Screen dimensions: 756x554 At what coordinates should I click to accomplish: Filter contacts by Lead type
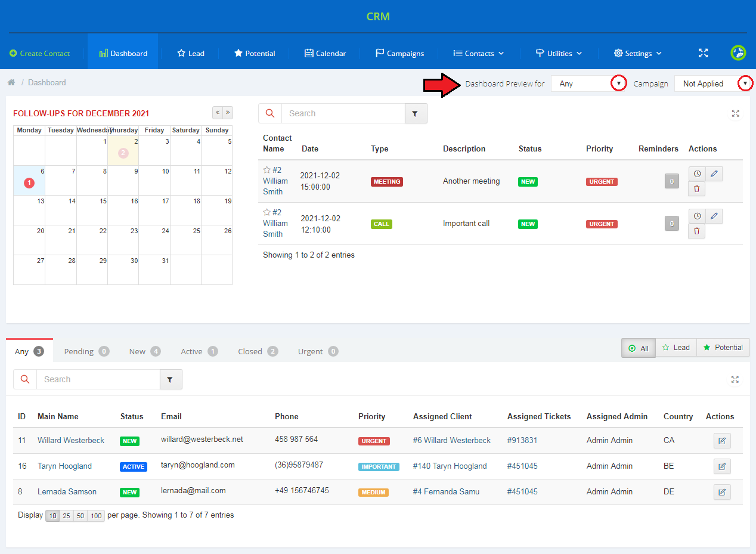point(676,348)
